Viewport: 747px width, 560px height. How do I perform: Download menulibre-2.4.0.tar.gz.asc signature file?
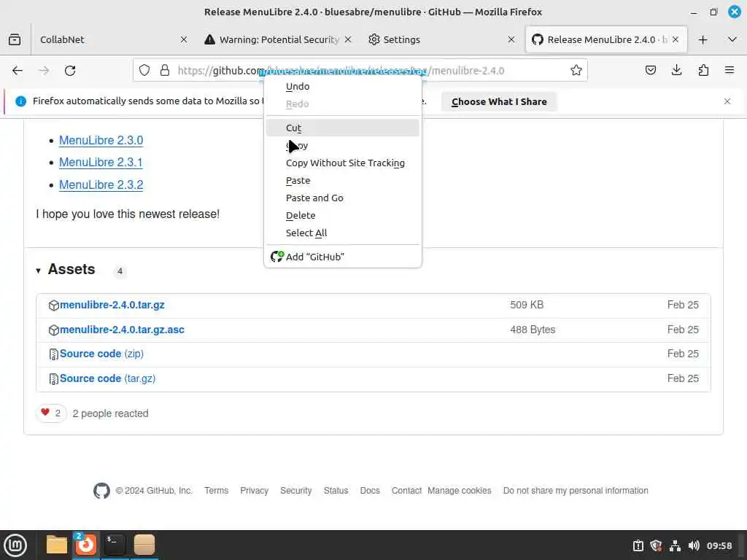(122, 330)
